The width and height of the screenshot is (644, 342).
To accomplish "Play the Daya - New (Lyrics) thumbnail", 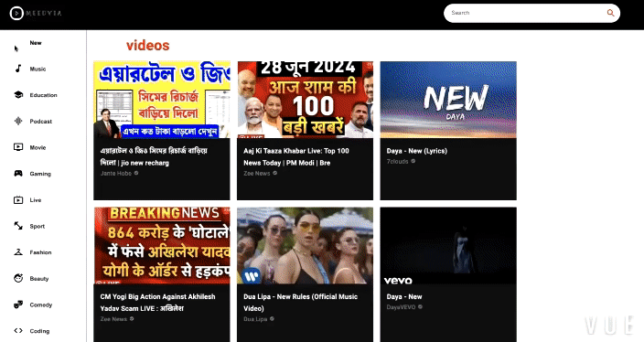I will tap(448, 100).
